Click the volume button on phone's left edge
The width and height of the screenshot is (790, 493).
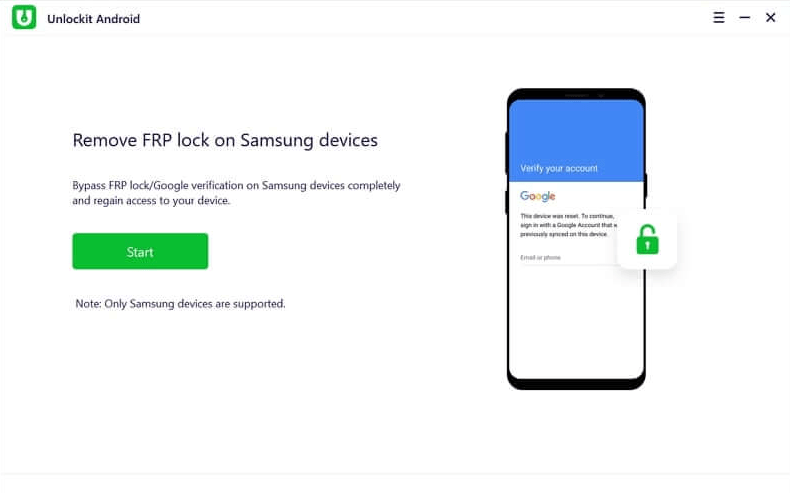click(x=506, y=153)
